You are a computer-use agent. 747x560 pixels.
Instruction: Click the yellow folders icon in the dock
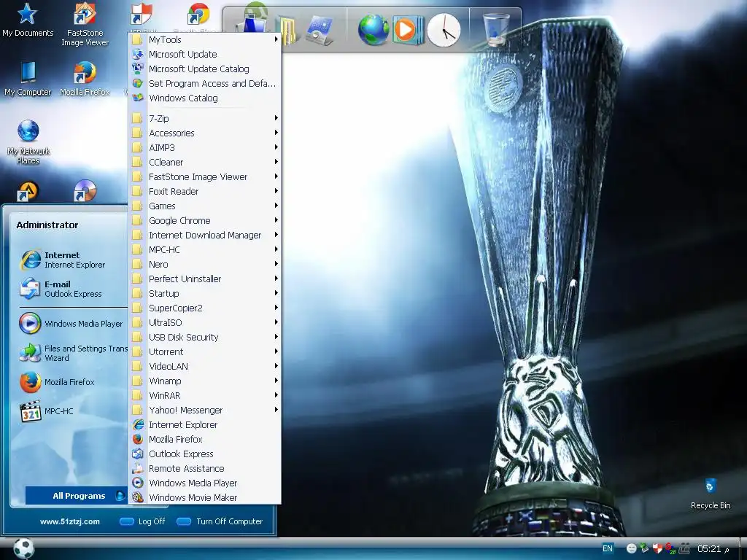click(x=289, y=31)
